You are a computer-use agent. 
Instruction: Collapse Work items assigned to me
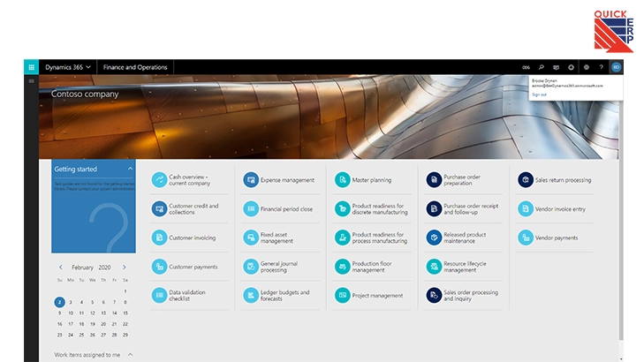(130, 355)
